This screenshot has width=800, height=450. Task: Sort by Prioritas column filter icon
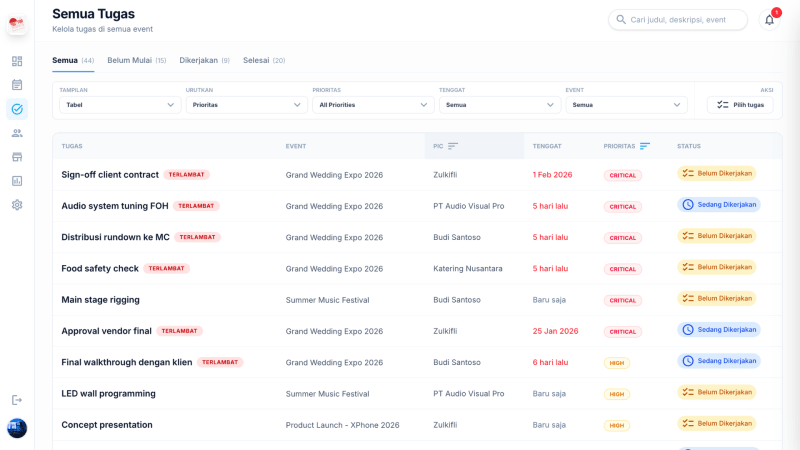point(645,146)
